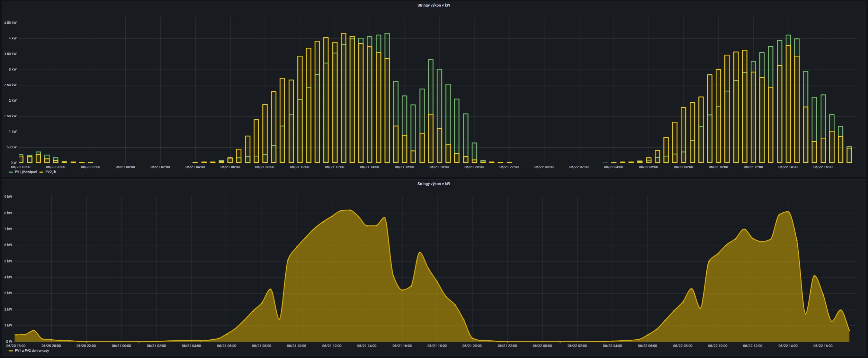Toggle the PV2 jih series label in legend

point(51,172)
